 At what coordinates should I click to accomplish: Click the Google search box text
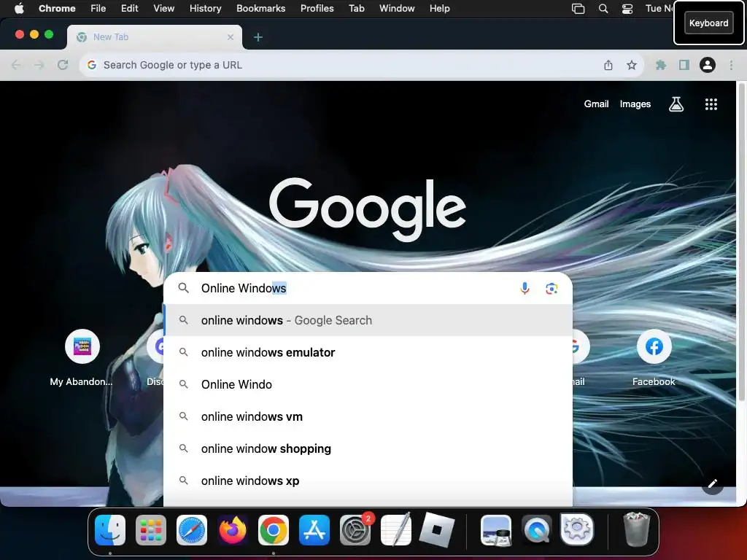click(x=244, y=288)
